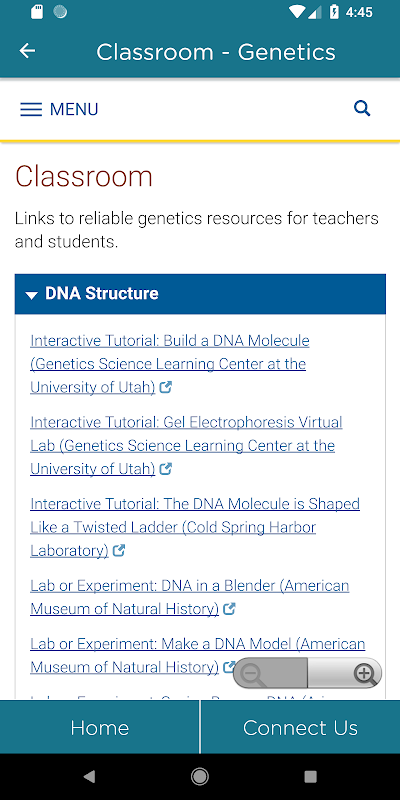Tap the Android home circle button

click(x=199, y=777)
